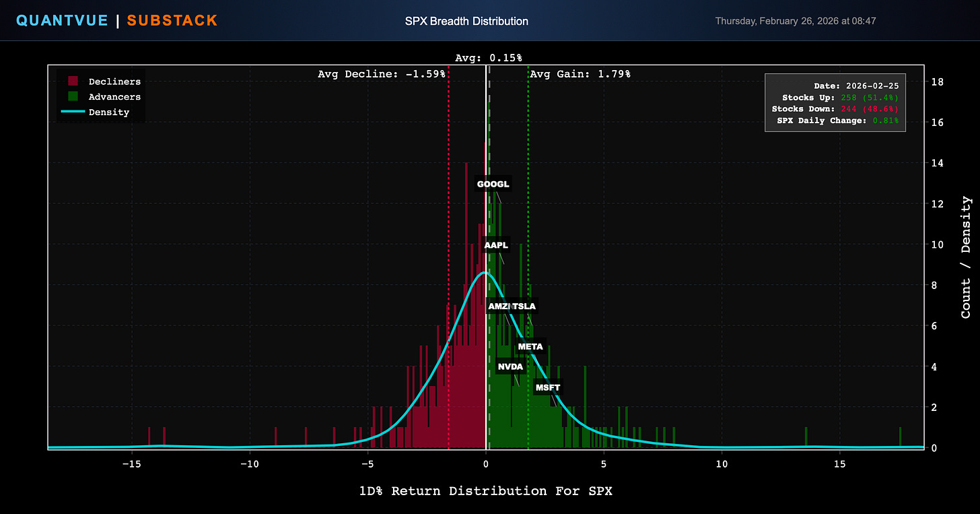Click the Decliners red legend swatch
The width and height of the screenshot is (980, 514).
point(73,82)
